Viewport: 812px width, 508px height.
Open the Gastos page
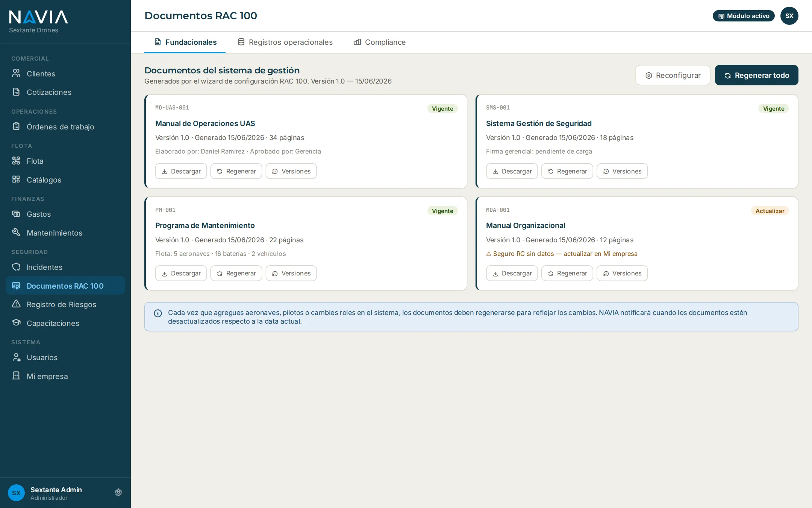coord(65,214)
